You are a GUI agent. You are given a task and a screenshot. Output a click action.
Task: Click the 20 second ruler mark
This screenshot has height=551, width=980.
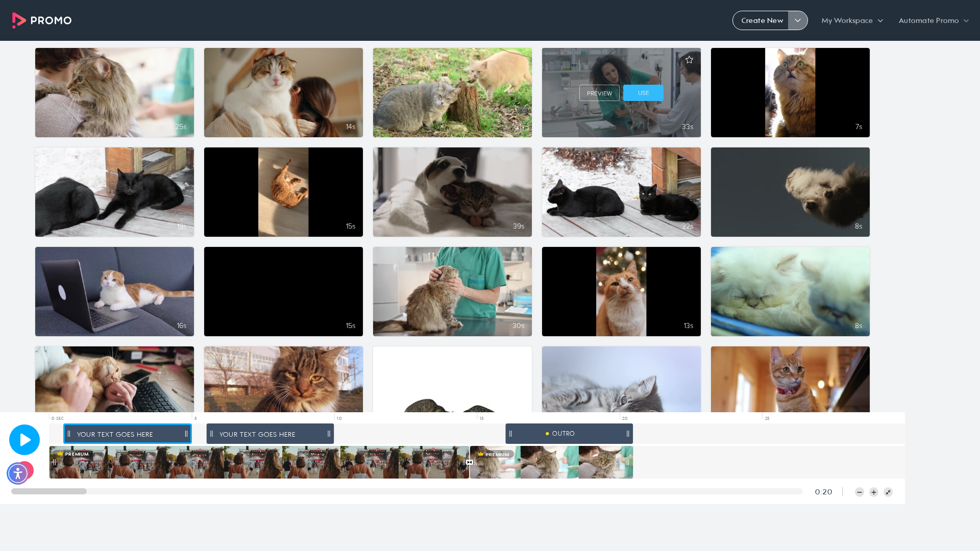pyautogui.click(x=624, y=418)
